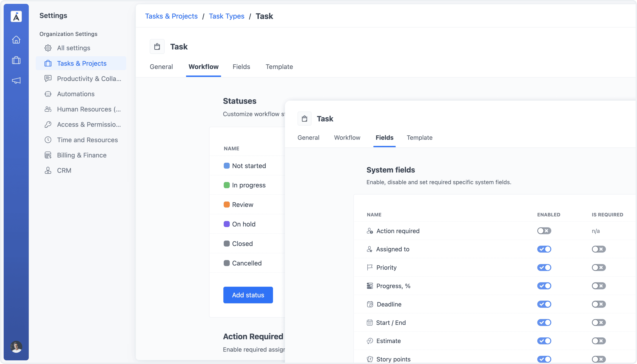The height and width of the screenshot is (364, 637).
Task: Click the green In progress color swatch
Action: coord(227,185)
